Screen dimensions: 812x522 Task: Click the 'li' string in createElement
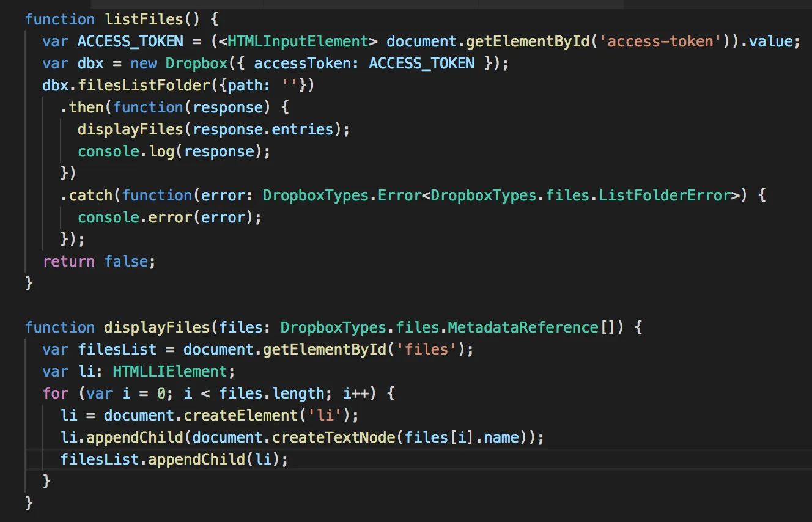point(324,415)
